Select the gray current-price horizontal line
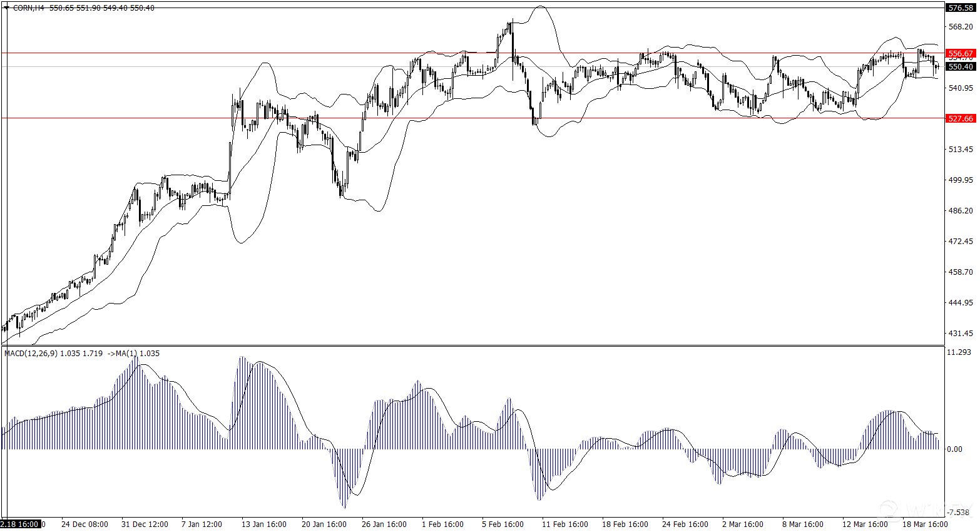The height and width of the screenshot is (532, 980). coord(472,66)
